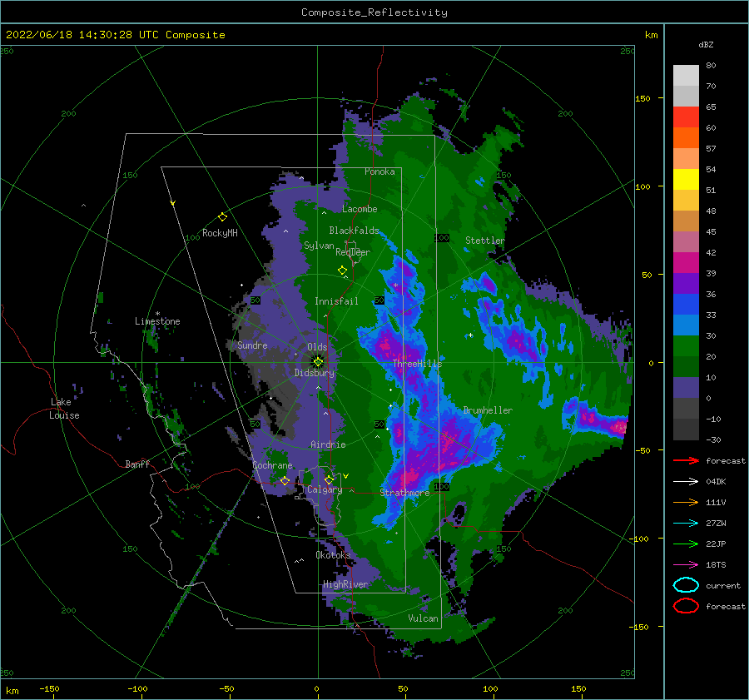Click the -30 dBZ scale value
Viewport: 749px width, 700px height.
[712, 439]
